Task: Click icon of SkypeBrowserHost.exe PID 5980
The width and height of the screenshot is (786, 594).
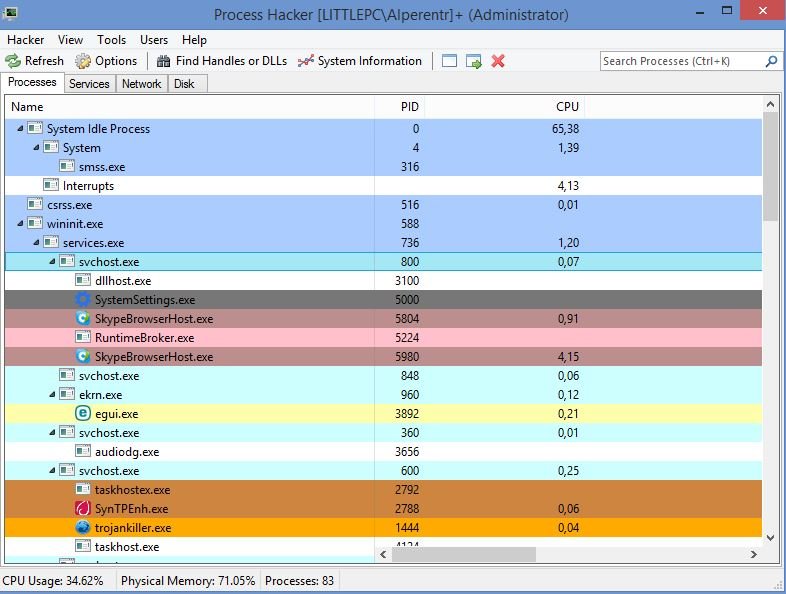Action: point(82,356)
